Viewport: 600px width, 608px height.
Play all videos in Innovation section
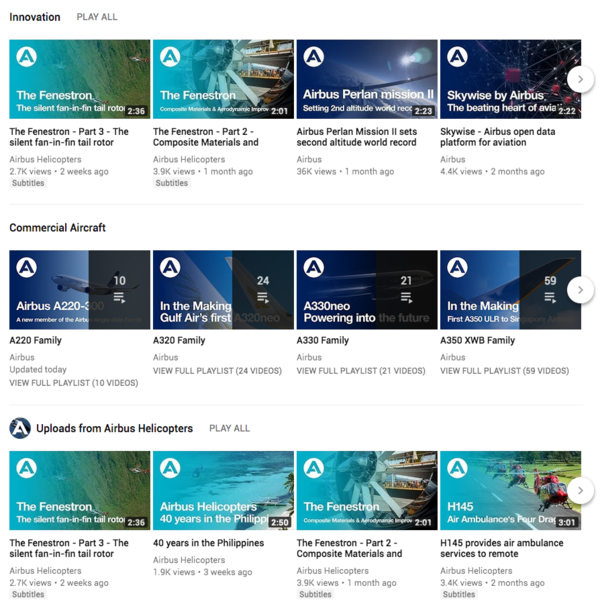97,17
